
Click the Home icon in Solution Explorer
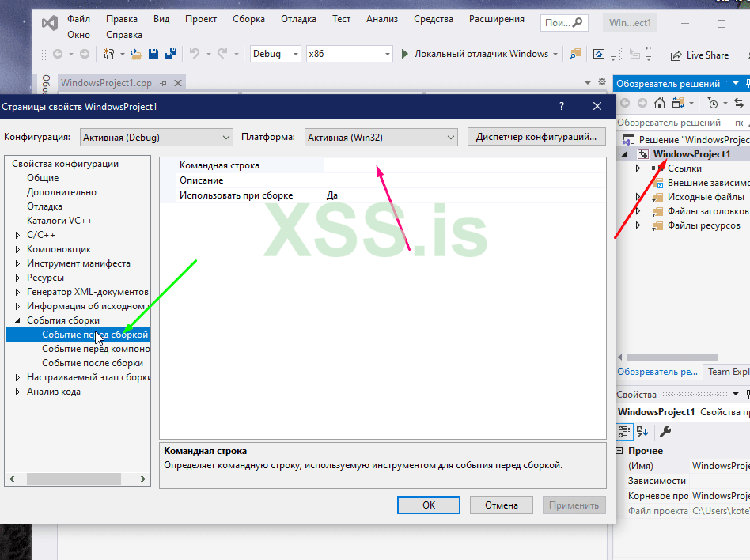coord(660,103)
